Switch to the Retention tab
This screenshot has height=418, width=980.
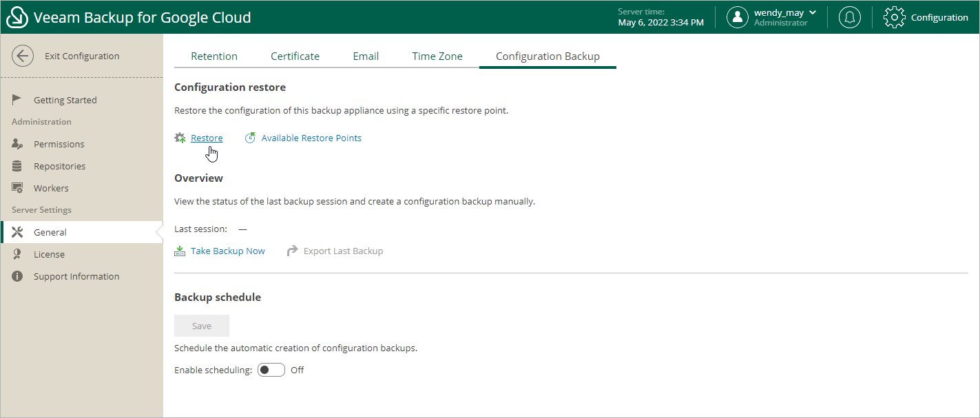(214, 56)
